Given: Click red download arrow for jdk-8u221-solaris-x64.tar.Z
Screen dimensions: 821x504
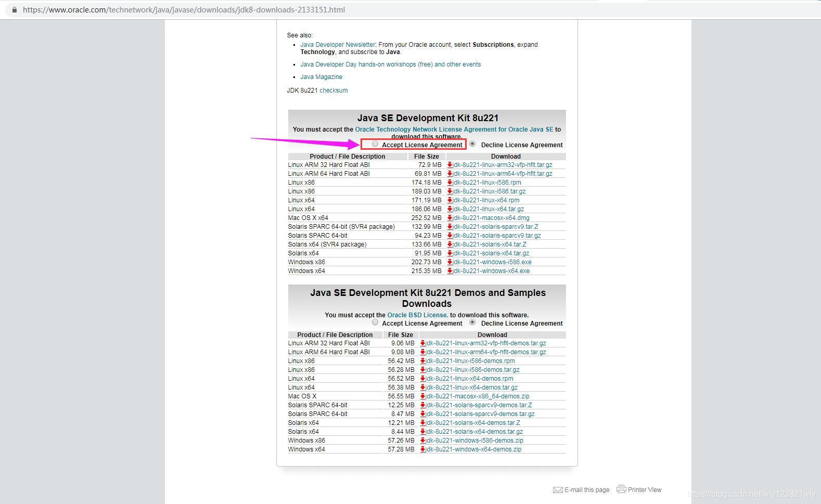Looking at the screenshot, I should pos(450,244).
